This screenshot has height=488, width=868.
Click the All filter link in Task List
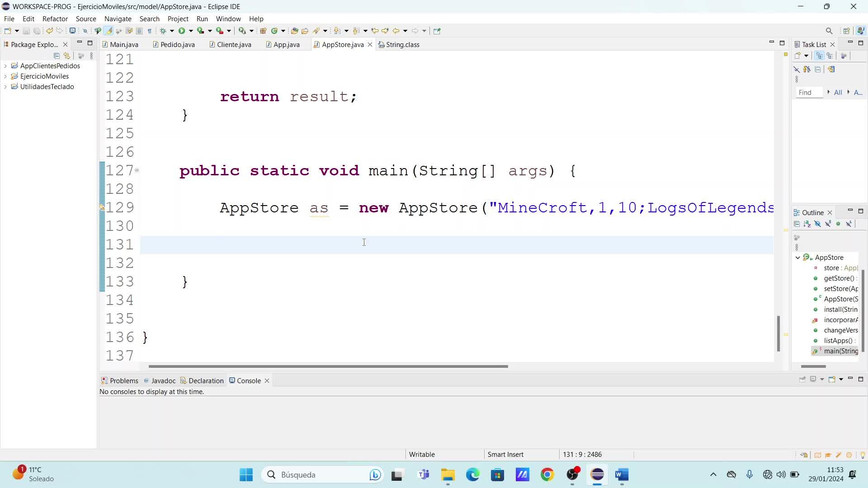pos(838,92)
